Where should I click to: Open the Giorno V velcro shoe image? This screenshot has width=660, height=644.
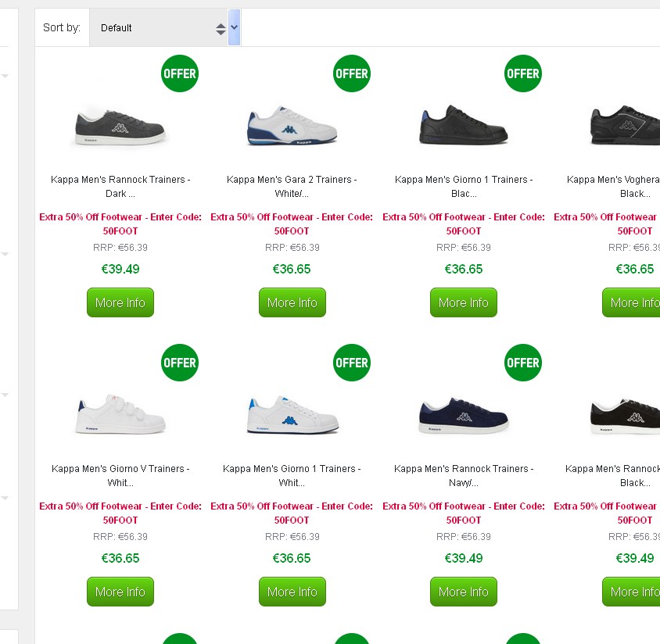coord(120,414)
